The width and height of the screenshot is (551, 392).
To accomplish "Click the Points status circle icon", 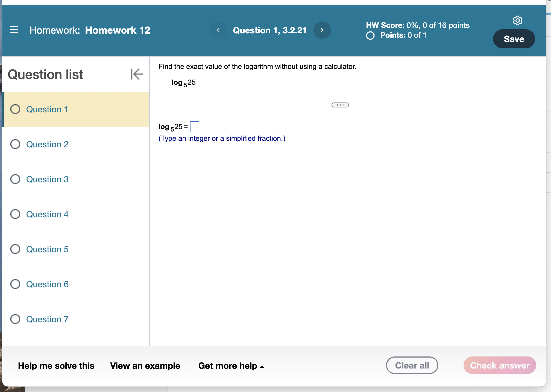I will click(x=370, y=36).
